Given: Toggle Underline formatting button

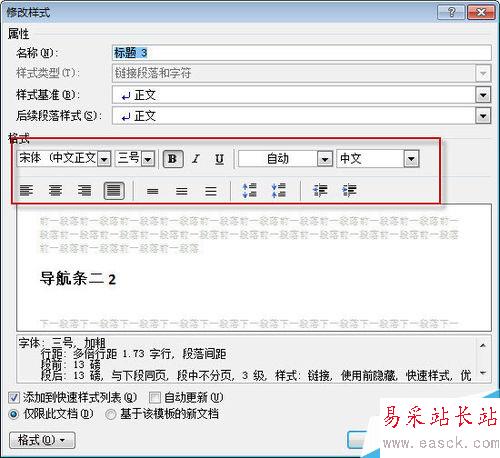Looking at the screenshot, I should tap(219, 159).
